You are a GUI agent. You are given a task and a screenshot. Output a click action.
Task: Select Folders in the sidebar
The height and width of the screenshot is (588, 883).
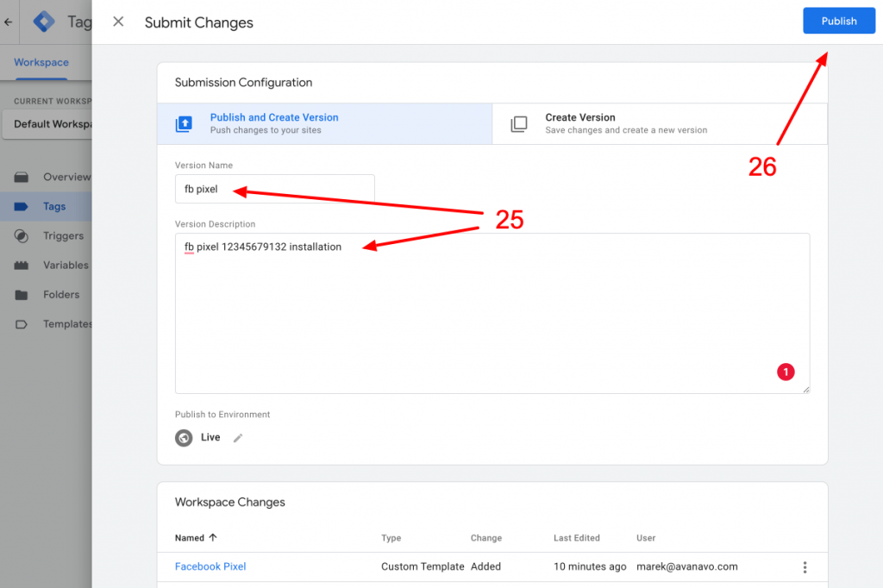pyautogui.click(x=61, y=295)
